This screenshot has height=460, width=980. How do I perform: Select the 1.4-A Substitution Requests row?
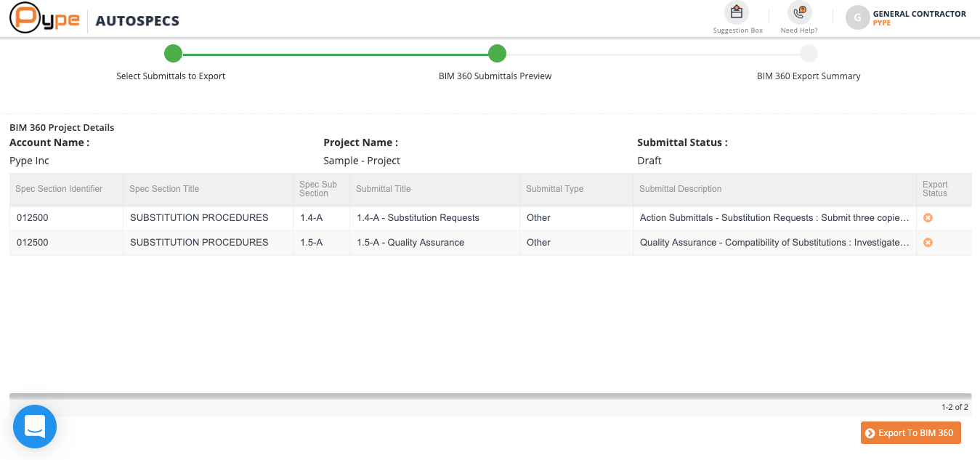tap(418, 218)
